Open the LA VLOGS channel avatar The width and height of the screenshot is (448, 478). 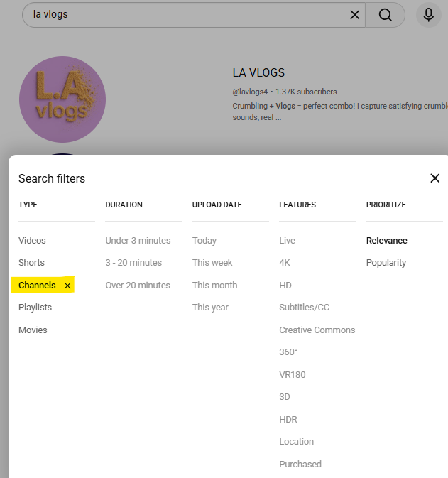click(x=62, y=99)
